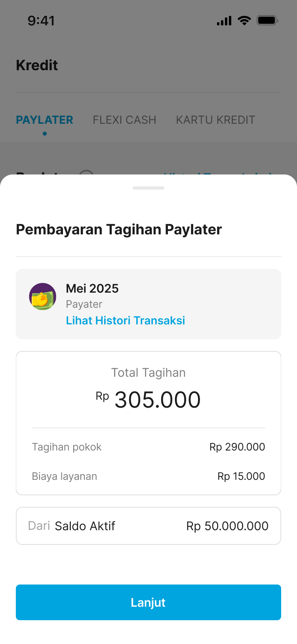Viewport: 297px width, 644px height.
Task: Tap the Kredit page title
Action: point(37,65)
